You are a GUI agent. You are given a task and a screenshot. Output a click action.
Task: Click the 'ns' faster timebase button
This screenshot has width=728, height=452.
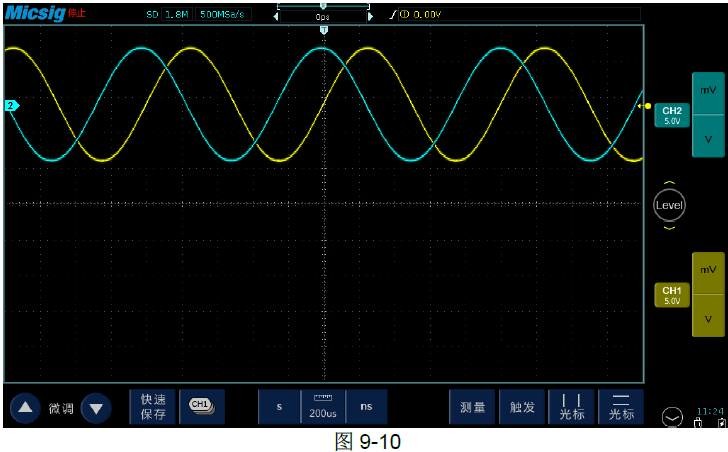coord(366,407)
